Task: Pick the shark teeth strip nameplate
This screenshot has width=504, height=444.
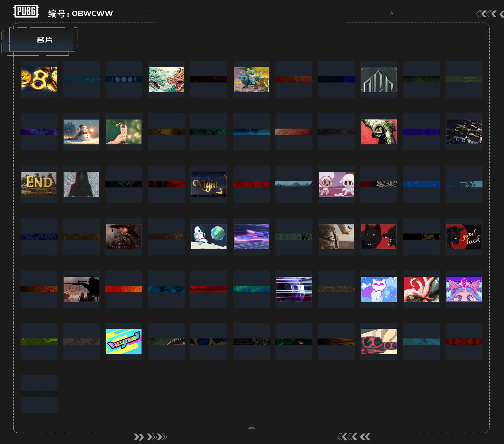Action: tap(166, 341)
